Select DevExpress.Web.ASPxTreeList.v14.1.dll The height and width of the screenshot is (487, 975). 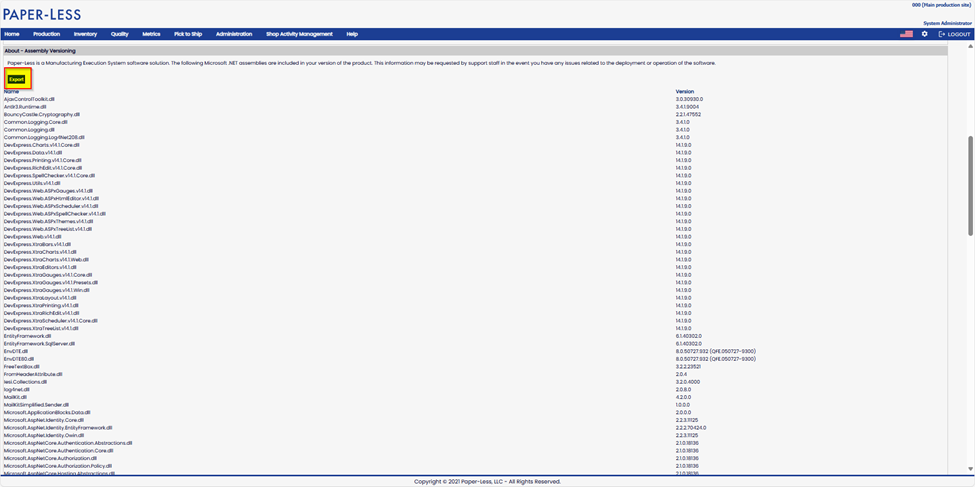[48, 229]
